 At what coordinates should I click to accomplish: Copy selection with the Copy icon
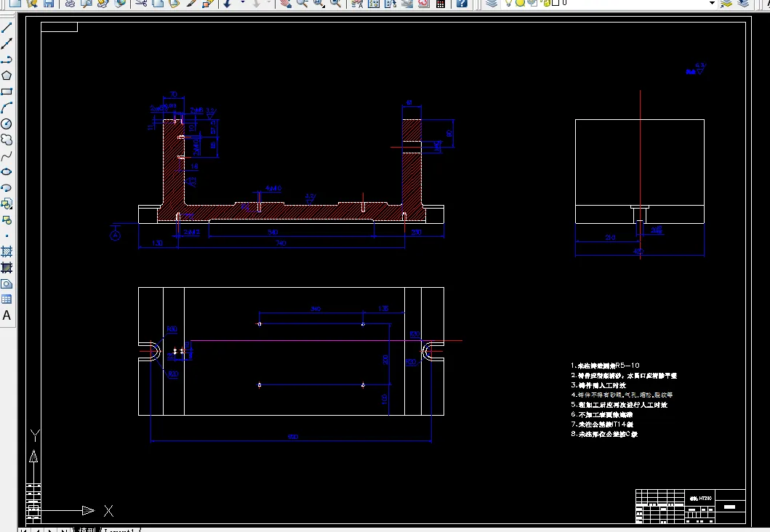(x=158, y=3)
